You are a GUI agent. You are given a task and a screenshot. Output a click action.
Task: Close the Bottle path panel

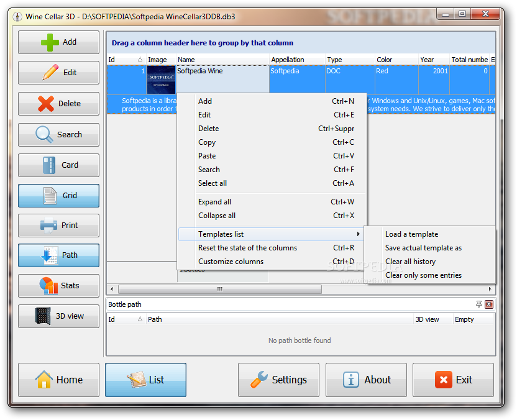[x=489, y=304]
